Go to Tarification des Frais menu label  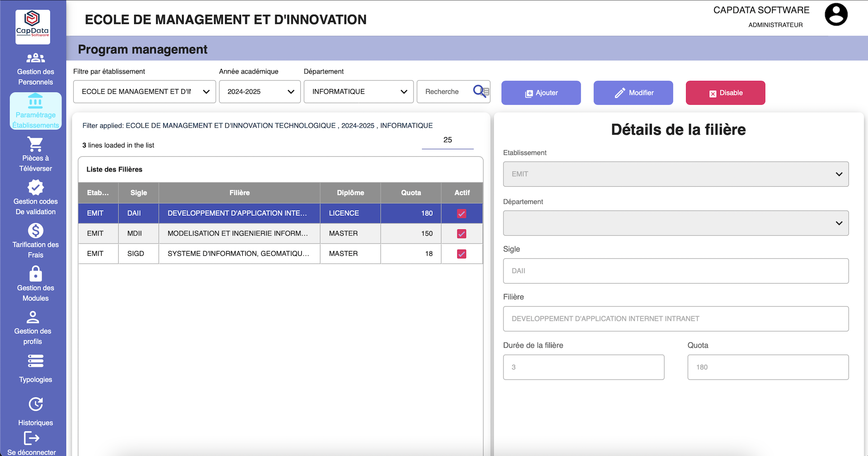click(36, 250)
